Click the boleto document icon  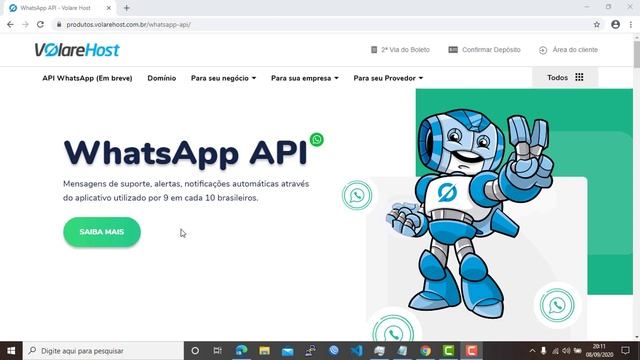[374, 50]
